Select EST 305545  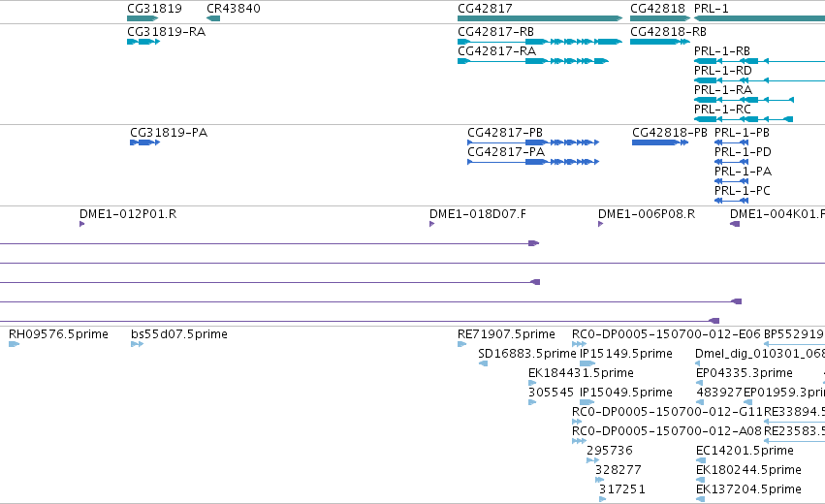click(x=532, y=402)
